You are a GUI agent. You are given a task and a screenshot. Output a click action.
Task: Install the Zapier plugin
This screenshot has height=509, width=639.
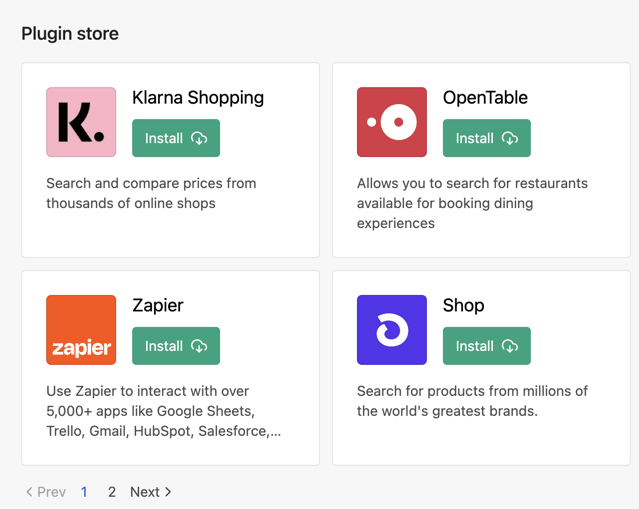tap(176, 346)
